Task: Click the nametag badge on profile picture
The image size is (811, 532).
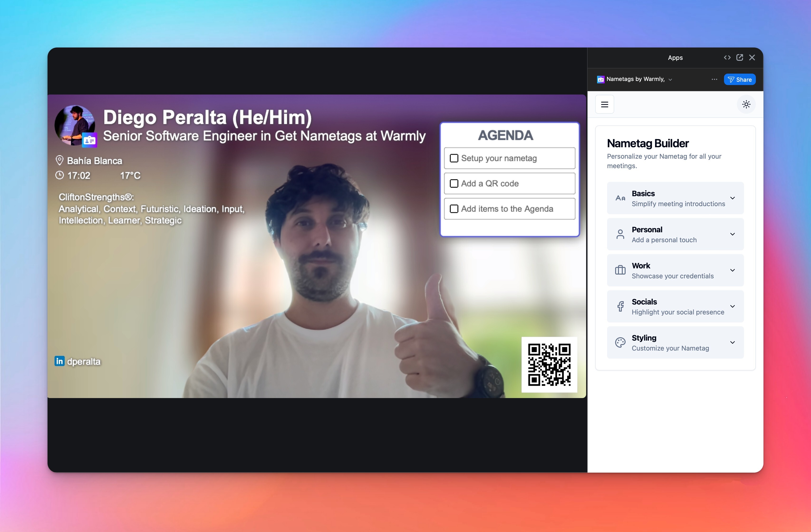Action: point(90,140)
